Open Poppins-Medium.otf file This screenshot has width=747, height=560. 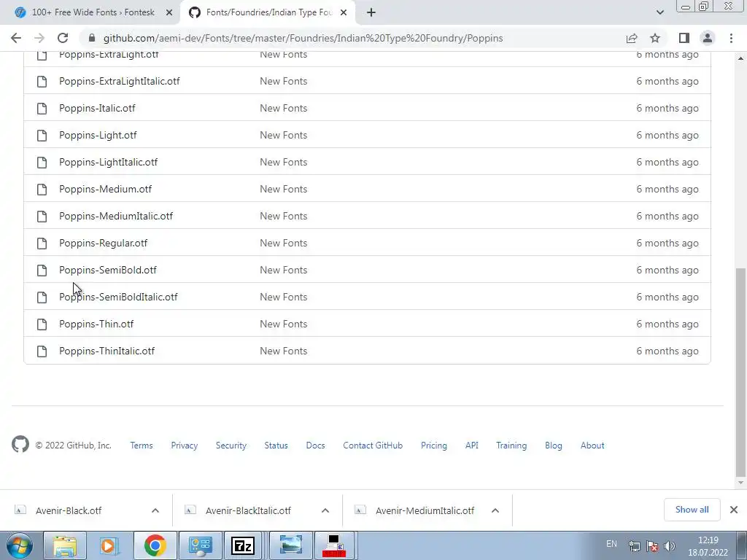105,189
